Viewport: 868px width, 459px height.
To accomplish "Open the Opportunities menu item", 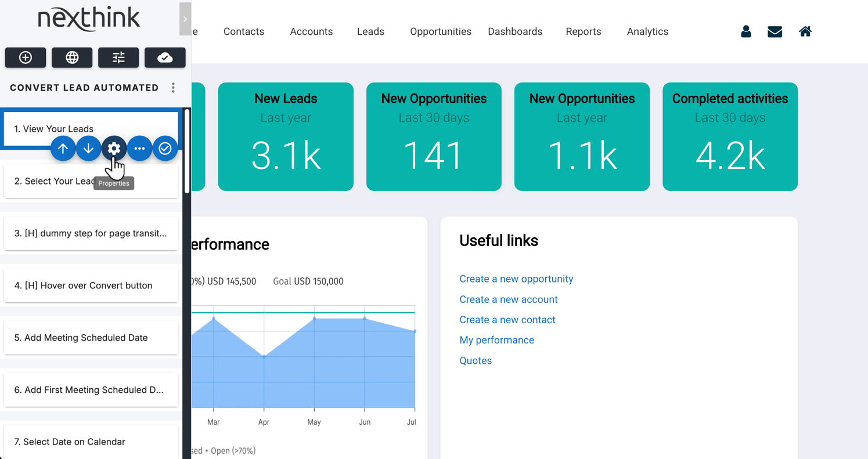I will 440,32.
